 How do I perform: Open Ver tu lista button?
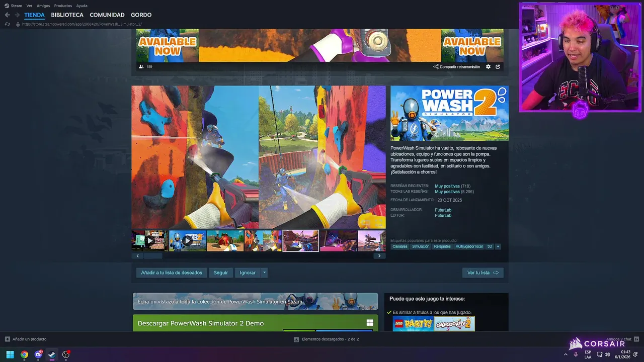[x=482, y=273]
